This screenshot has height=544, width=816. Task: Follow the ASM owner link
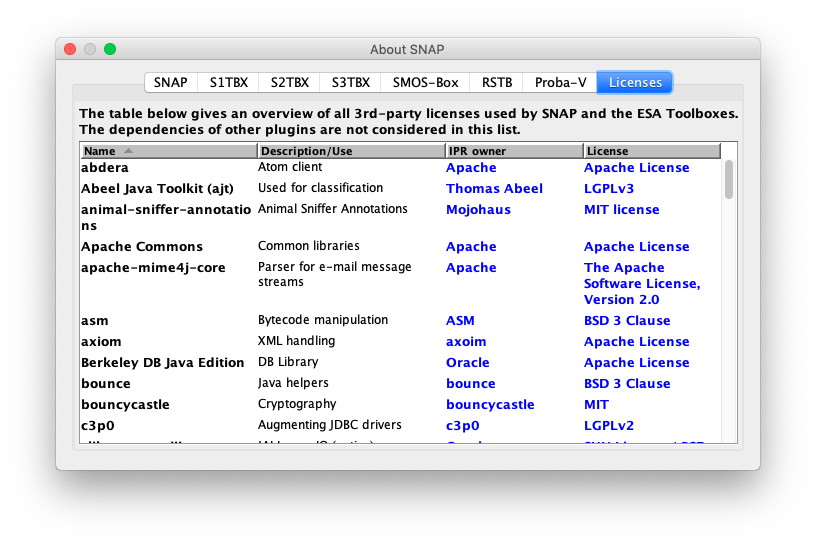[x=460, y=320]
